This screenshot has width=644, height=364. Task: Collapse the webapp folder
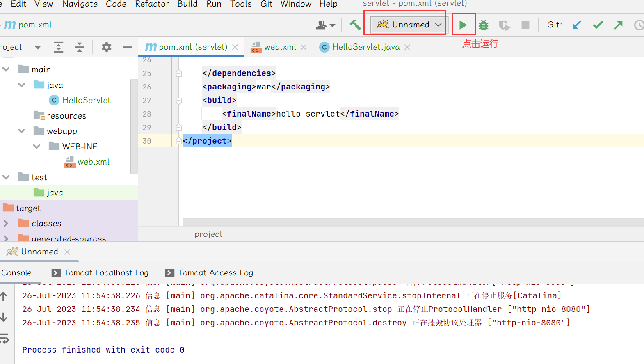pos(22,131)
